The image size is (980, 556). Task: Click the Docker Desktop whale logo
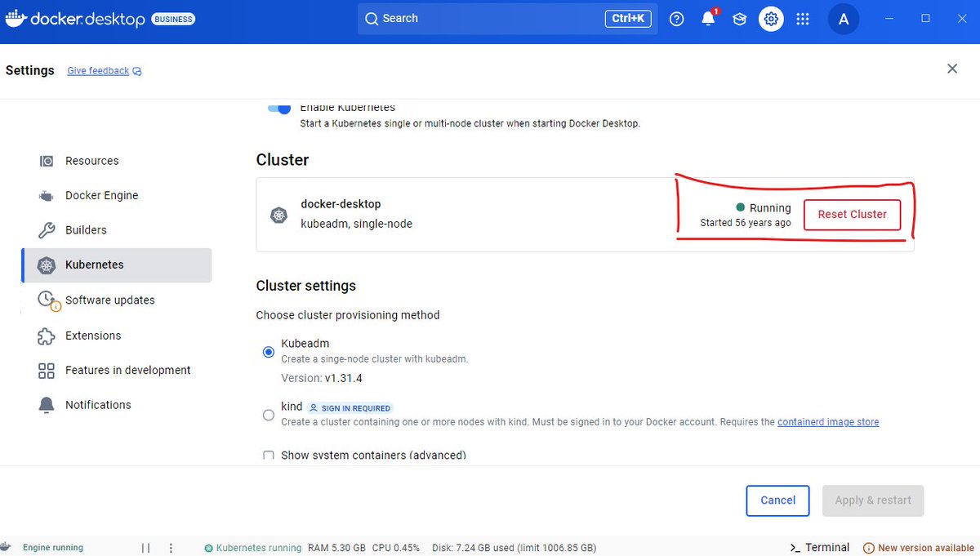click(16, 18)
